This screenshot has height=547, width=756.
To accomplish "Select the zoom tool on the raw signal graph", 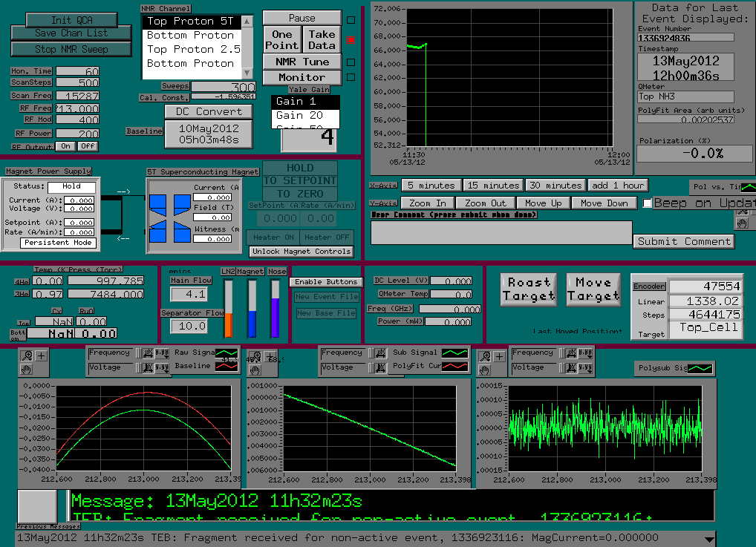I will [27, 356].
